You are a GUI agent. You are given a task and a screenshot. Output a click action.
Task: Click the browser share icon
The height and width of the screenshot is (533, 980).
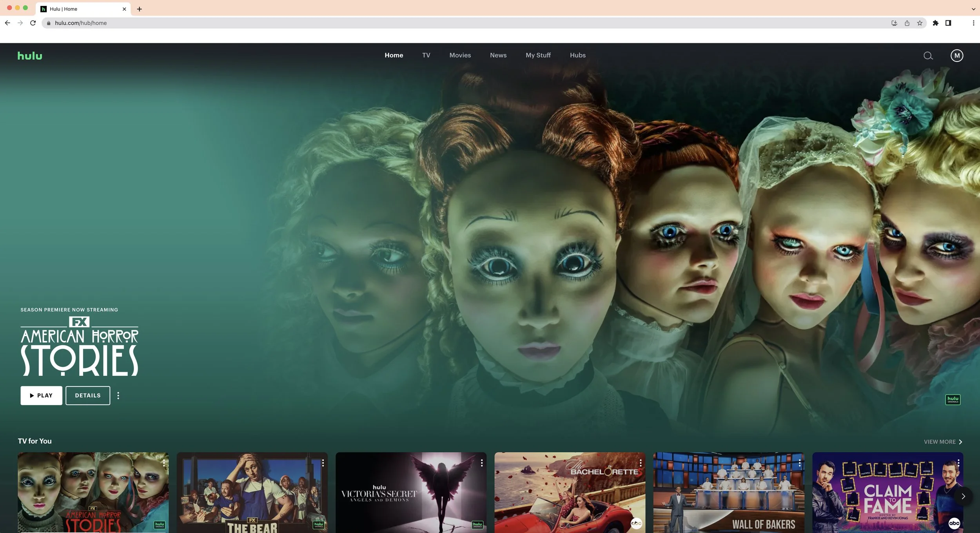point(907,23)
